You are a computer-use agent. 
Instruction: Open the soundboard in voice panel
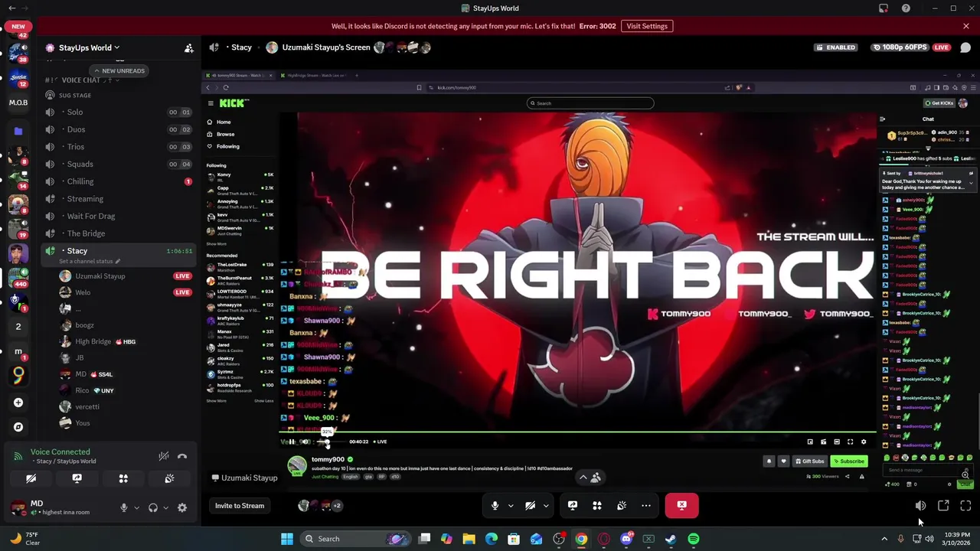click(169, 478)
